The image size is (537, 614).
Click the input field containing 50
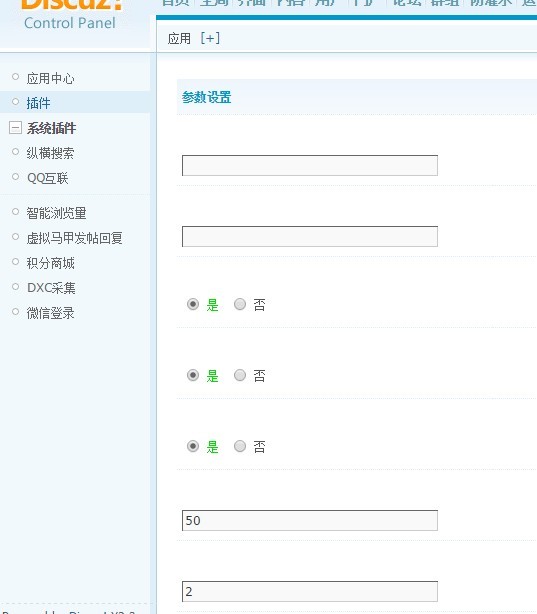coord(310,521)
